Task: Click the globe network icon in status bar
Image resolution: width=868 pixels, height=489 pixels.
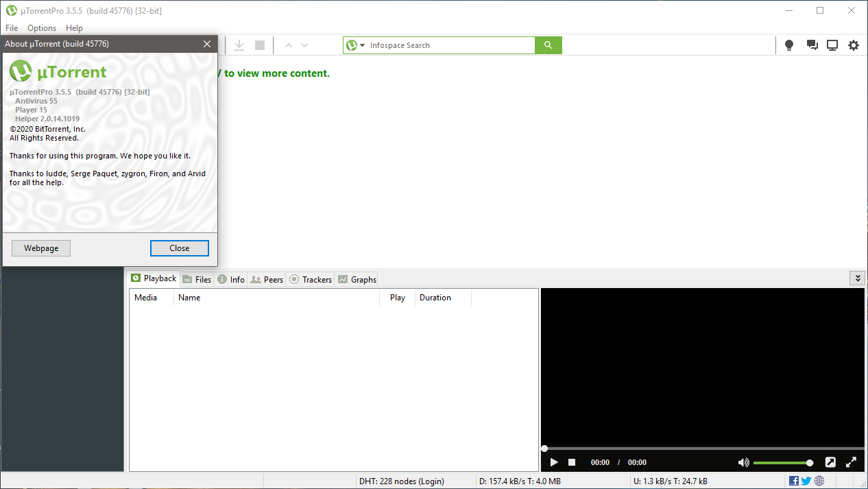Action: coord(819,481)
